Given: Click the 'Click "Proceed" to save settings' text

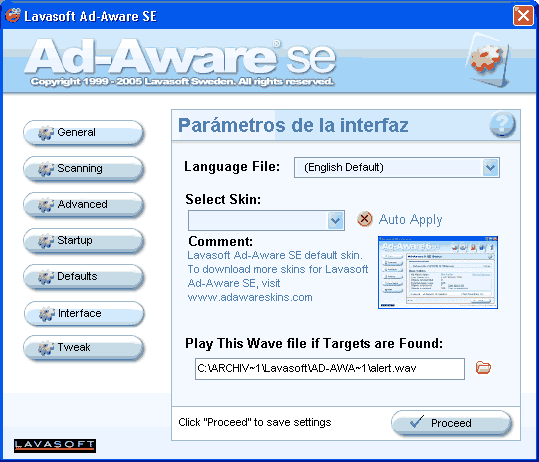Looking at the screenshot, I should coord(255,422).
